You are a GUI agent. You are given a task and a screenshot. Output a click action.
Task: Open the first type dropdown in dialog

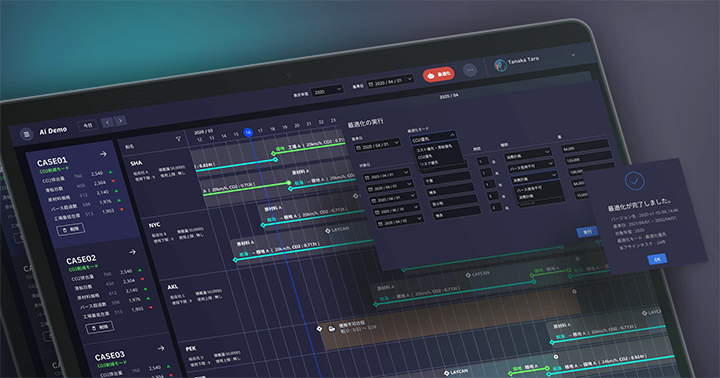527,155
